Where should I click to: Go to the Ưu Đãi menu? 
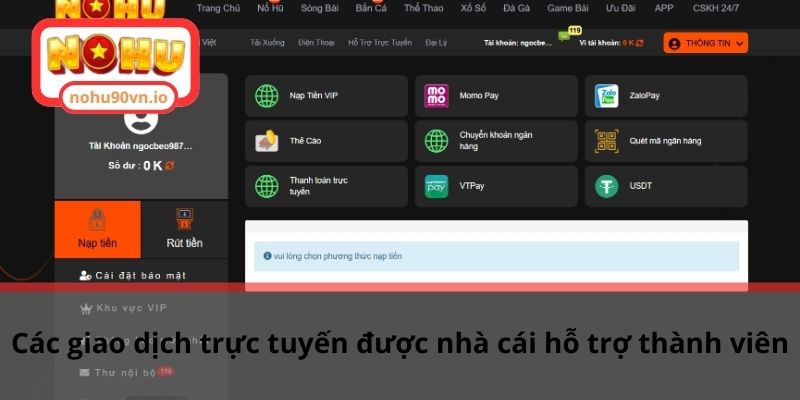tap(621, 8)
